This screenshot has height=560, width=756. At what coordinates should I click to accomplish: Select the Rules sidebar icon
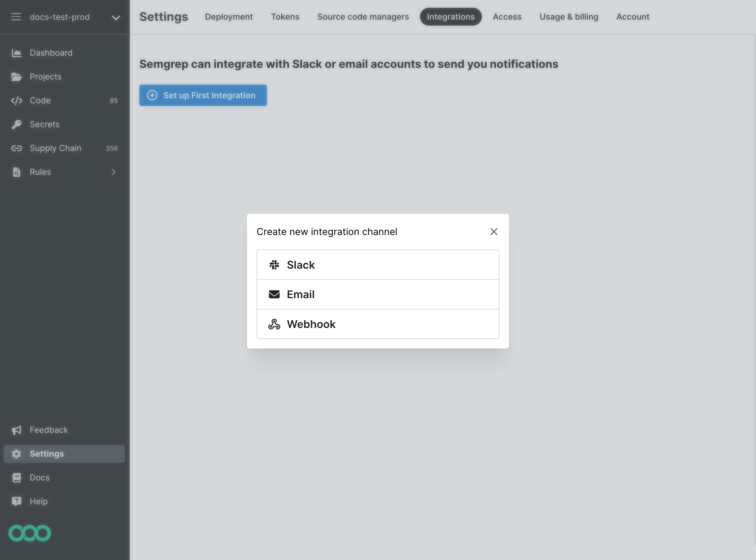(x=17, y=172)
